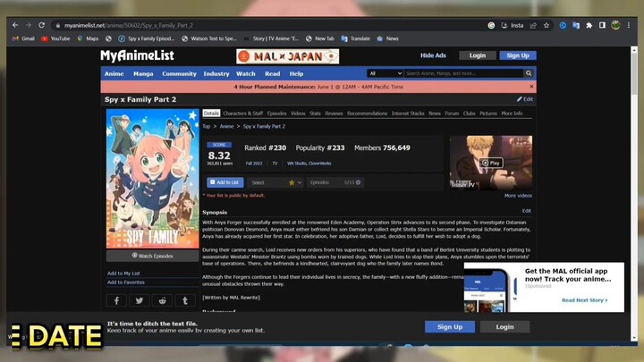Click the Spy x Family poster image
Viewport: 644px width, 362px height.
(x=152, y=179)
